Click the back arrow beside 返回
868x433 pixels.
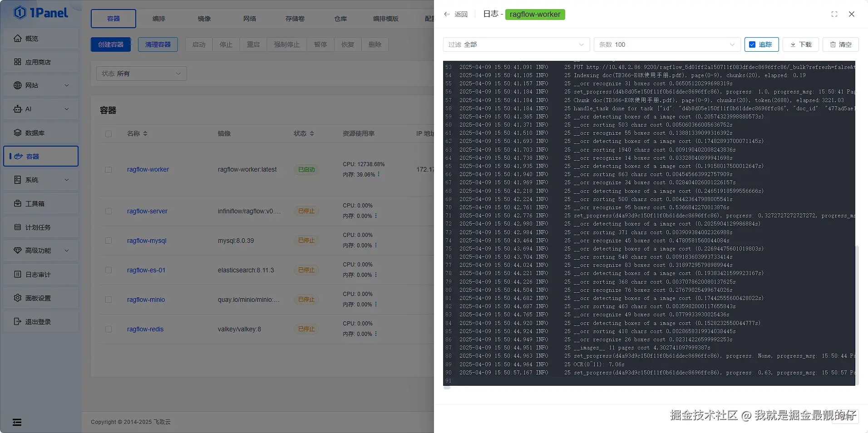point(447,14)
